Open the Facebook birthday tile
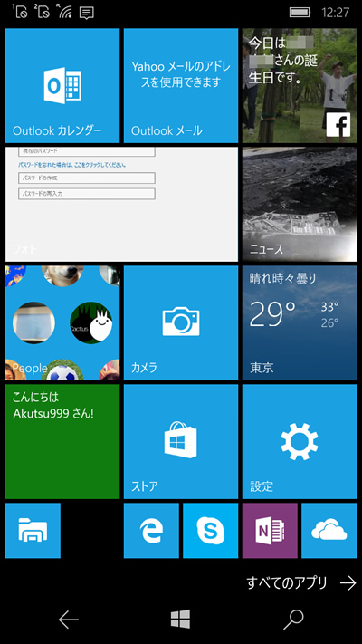This screenshot has height=644, width=362. [300, 85]
